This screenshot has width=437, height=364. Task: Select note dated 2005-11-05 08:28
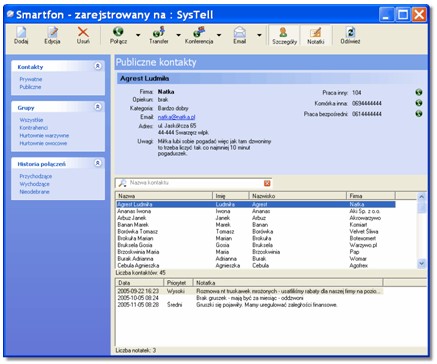(249, 305)
